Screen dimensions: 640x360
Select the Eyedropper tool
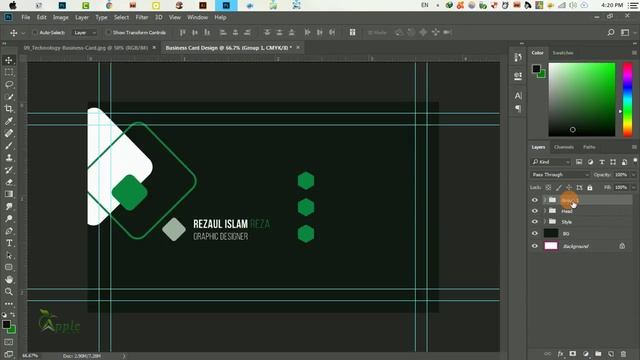tap(9, 121)
